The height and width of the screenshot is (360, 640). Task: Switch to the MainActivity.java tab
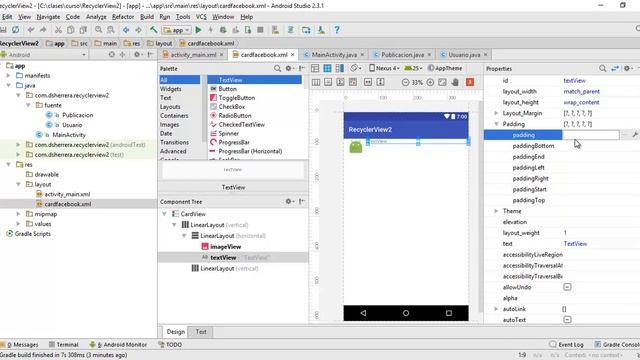tap(334, 54)
